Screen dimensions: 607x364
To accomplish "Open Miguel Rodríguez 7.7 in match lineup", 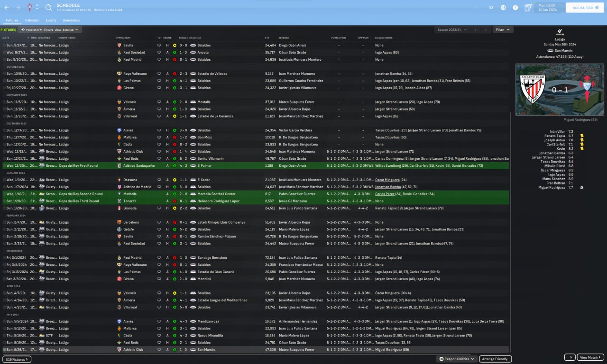I will click(x=552, y=187).
